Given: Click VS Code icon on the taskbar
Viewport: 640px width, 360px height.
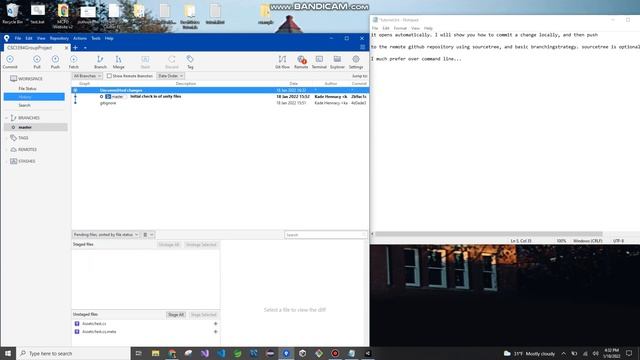Looking at the screenshot, I should click(221, 353).
